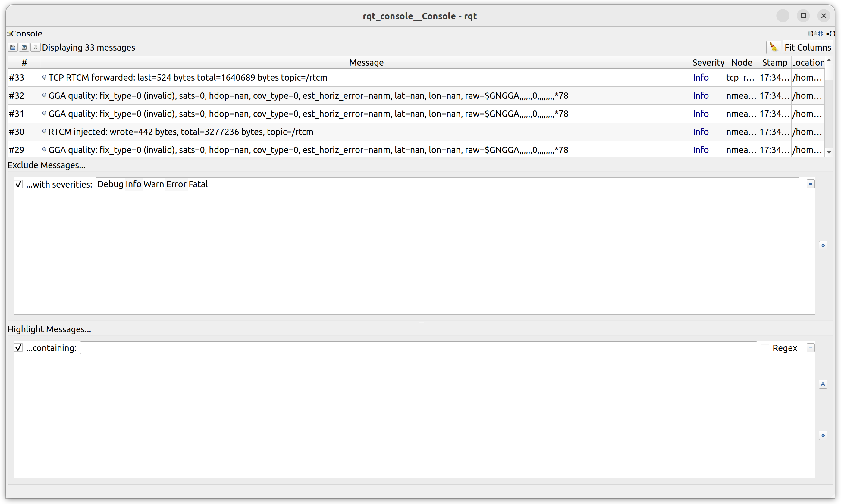Click the bulb icon in message row #31
The height and width of the screenshot is (504, 841).
44,114
